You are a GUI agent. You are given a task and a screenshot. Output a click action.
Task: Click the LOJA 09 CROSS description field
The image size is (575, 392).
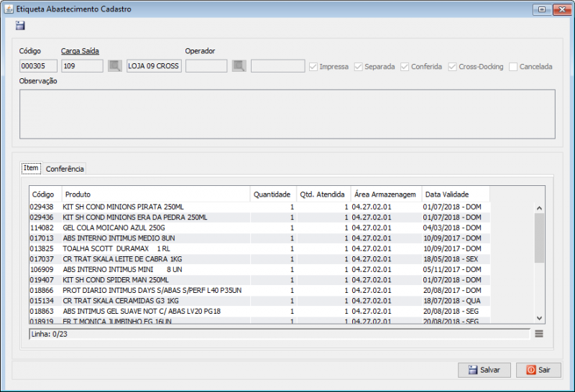154,66
